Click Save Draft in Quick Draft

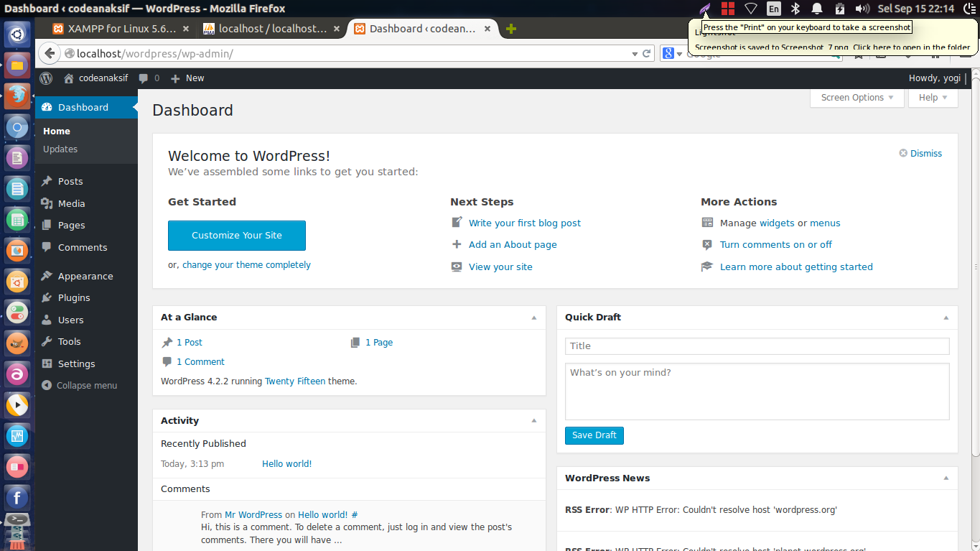click(x=594, y=435)
